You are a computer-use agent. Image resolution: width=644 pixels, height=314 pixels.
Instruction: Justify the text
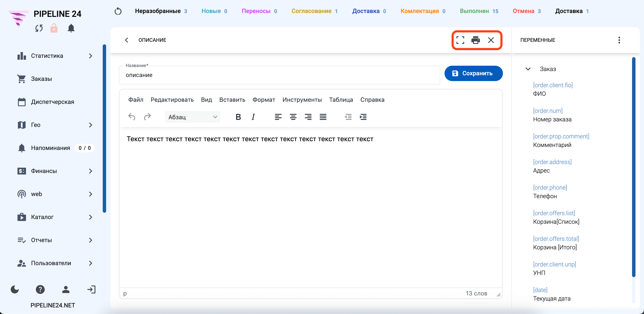[x=323, y=117]
